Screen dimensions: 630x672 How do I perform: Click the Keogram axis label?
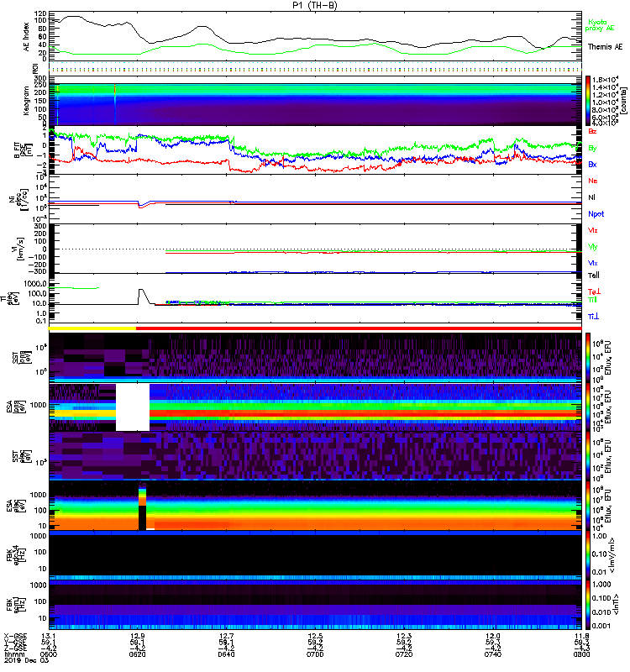tap(26, 101)
